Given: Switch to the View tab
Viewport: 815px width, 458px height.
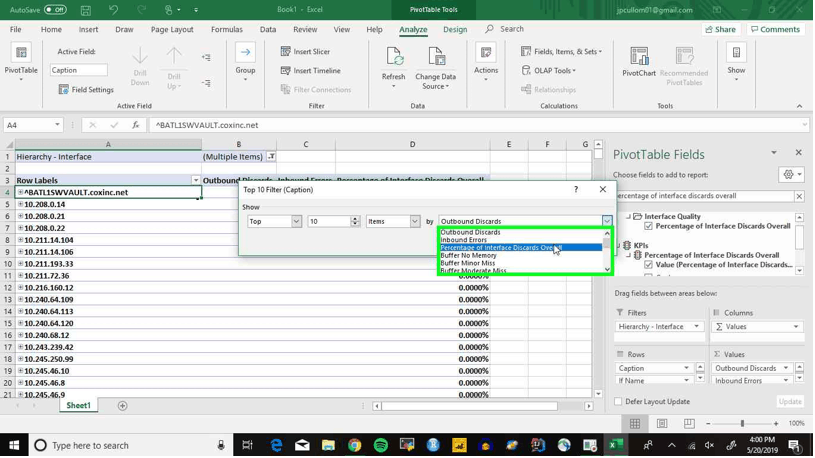Looking at the screenshot, I should [x=341, y=30].
